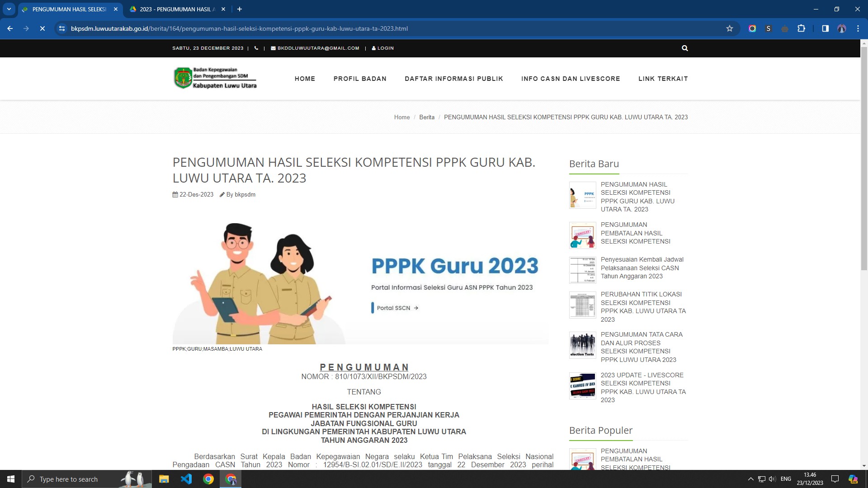
Task: Click the PPPK Guru 2023 banner image
Action: tap(361, 277)
